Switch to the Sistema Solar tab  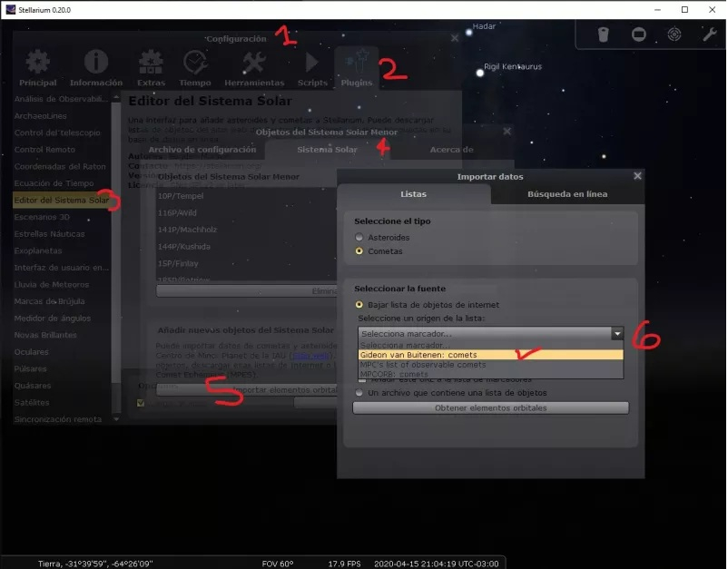[x=327, y=150]
